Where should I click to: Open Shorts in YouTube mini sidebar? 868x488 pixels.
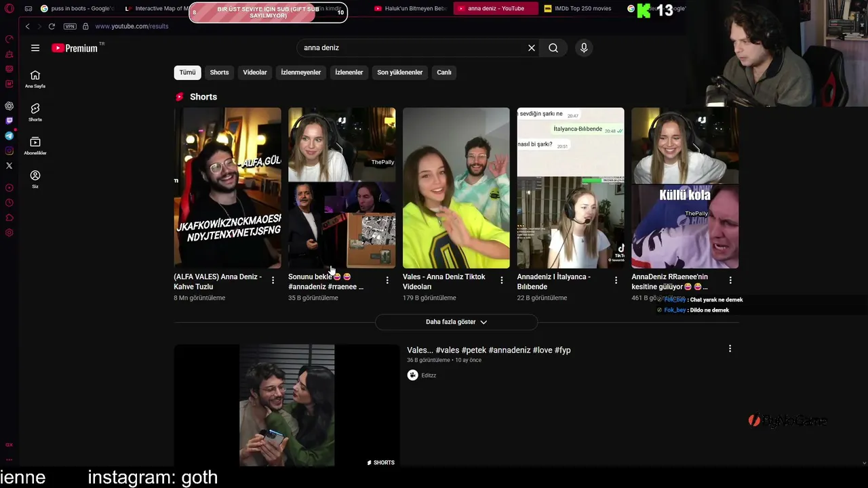tap(35, 113)
